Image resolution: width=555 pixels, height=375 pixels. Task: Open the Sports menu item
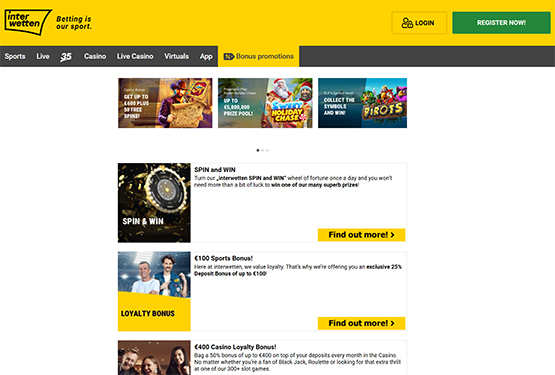point(15,56)
